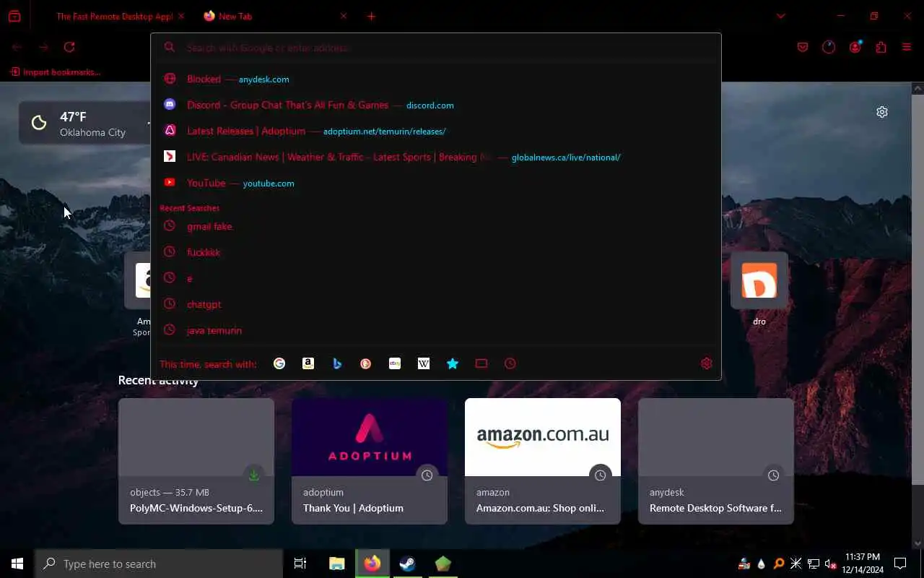Open the green cube app on taskbar
Image resolution: width=924 pixels, height=578 pixels.
tap(443, 564)
